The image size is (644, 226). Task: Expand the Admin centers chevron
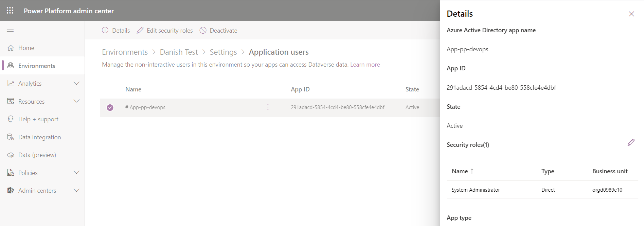tap(76, 191)
